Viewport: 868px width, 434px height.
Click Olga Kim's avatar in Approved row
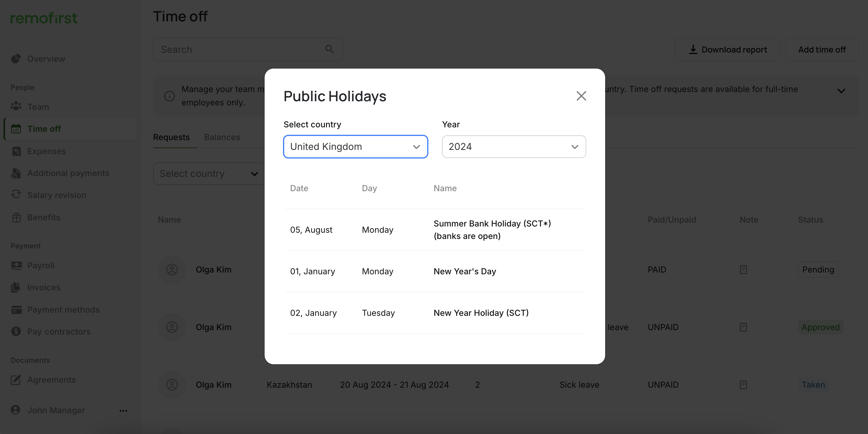(172, 327)
